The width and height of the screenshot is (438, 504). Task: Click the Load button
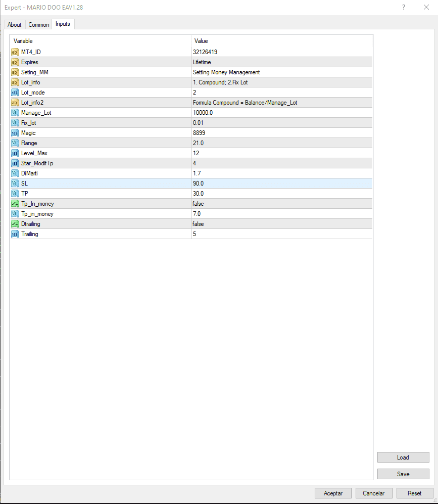pos(403,457)
